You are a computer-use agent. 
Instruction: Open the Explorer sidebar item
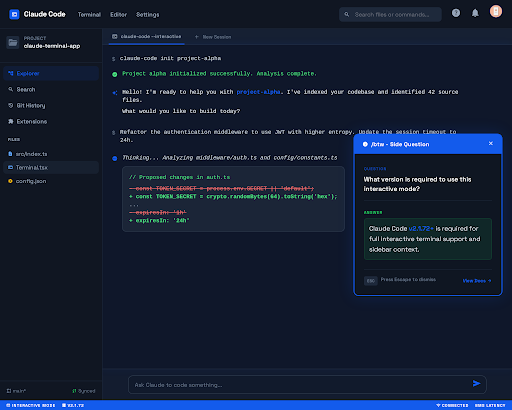[51, 73]
